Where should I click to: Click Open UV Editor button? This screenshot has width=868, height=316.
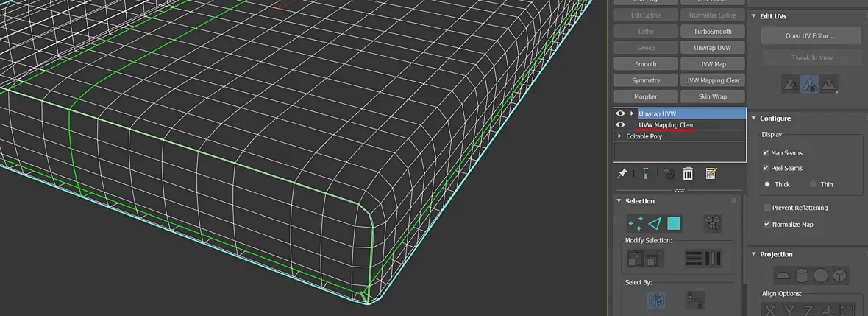[811, 36]
